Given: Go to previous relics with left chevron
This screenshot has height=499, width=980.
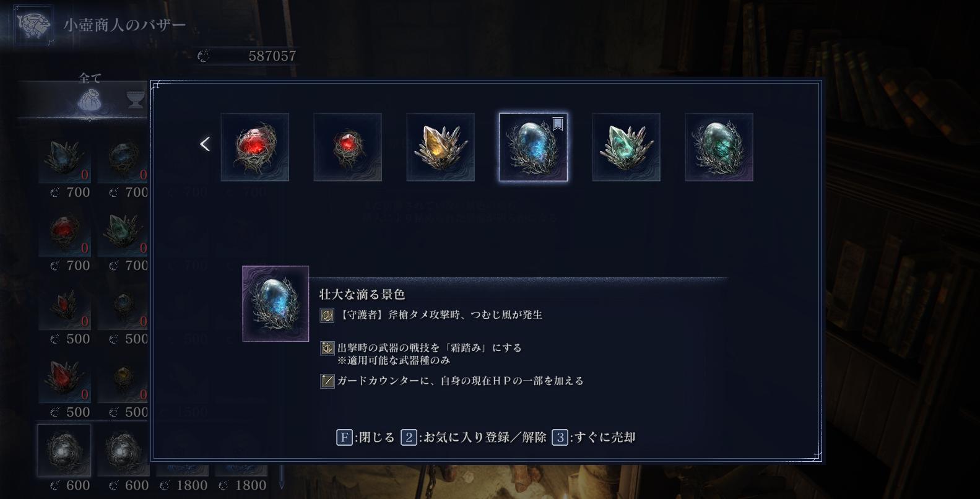Looking at the screenshot, I should pyautogui.click(x=205, y=144).
